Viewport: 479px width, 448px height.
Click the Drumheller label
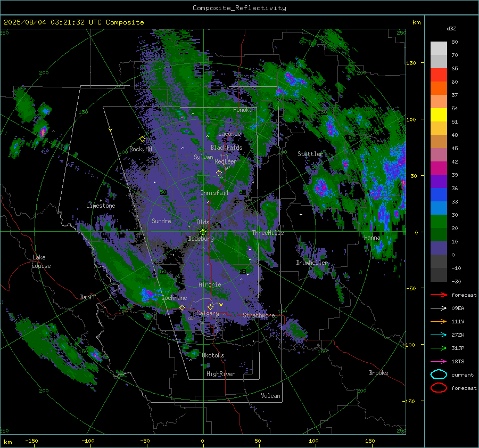pyautogui.click(x=312, y=263)
